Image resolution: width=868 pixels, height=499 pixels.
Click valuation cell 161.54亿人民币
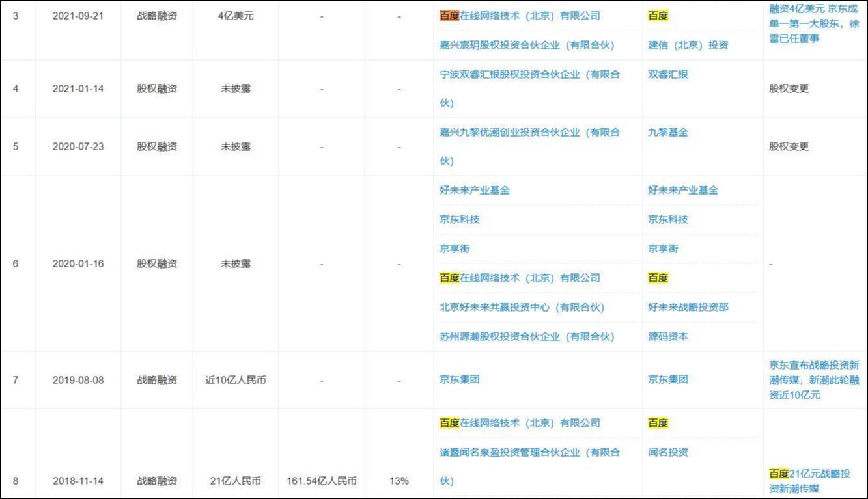point(322,481)
